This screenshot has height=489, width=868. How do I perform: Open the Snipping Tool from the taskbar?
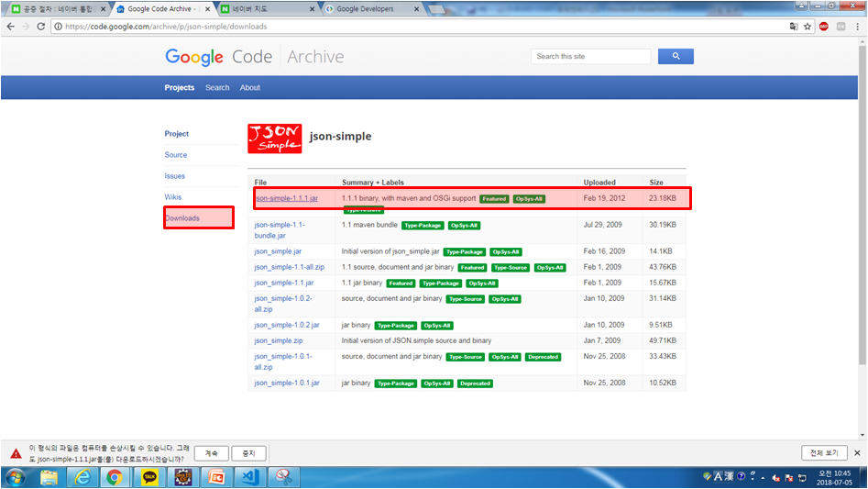(284, 477)
